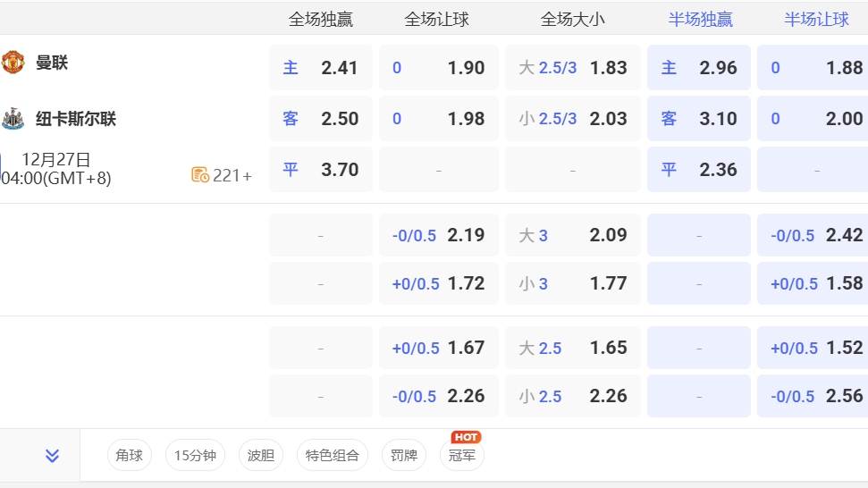Bet on away win at 2.50
This screenshot has height=488, width=868.
click(320, 119)
